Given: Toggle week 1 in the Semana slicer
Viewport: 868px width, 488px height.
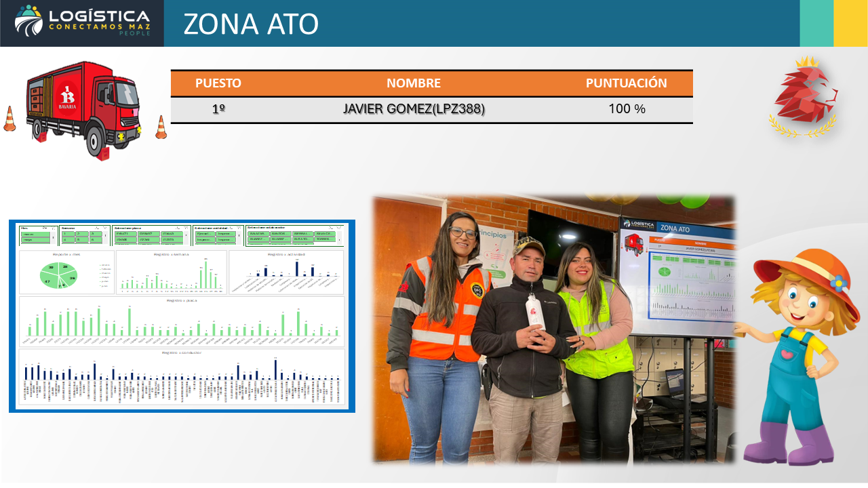Looking at the screenshot, I should [67, 234].
